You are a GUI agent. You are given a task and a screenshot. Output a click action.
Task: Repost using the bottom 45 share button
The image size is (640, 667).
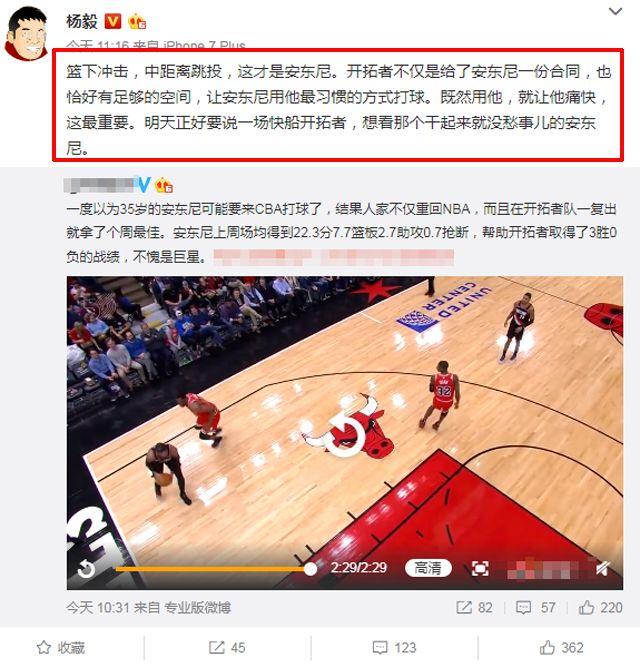point(227,648)
